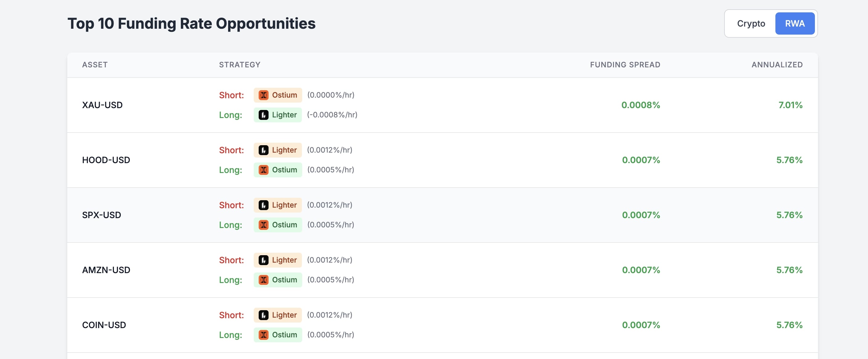Screen dimensions: 868x359
Task: Click Lighter icon in AMZN-USD short row
Action: coord(264,260)
